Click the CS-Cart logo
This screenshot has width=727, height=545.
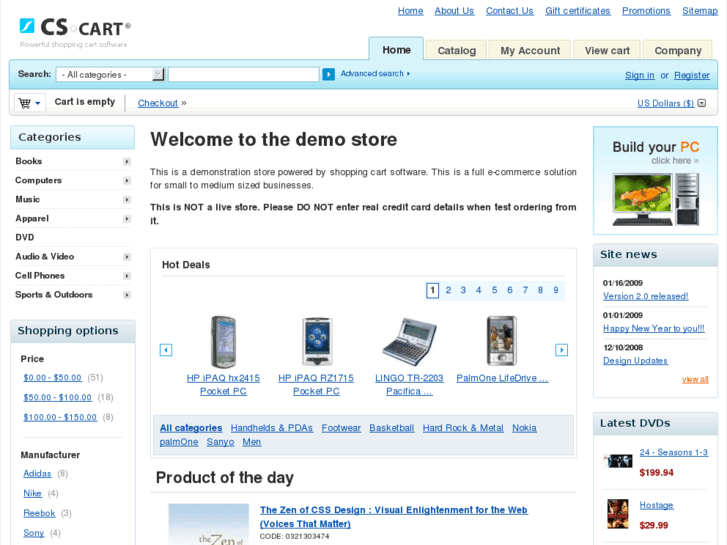[75, 32]
